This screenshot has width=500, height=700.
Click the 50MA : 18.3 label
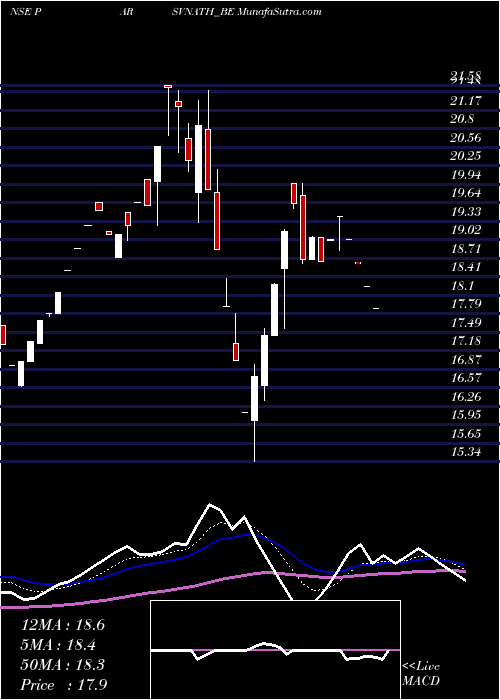[x=63, y=665]
